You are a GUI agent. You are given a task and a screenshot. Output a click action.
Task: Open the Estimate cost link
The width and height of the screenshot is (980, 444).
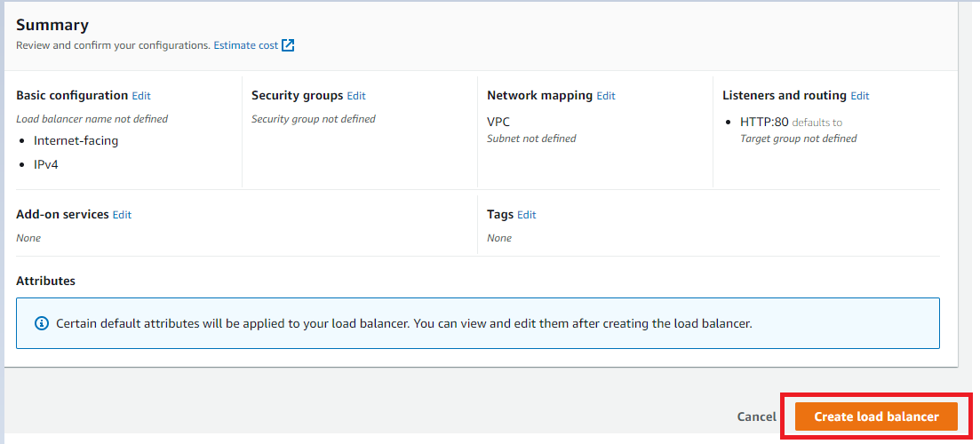pos(246,45)
